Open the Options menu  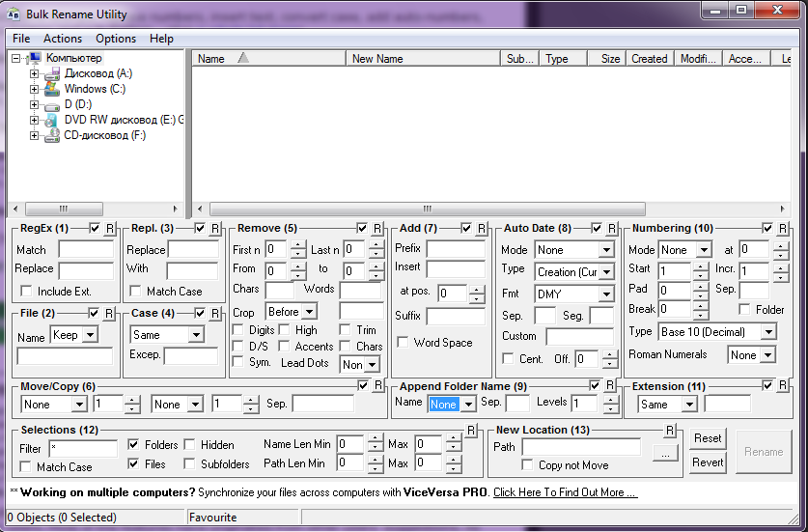[116, 39]
